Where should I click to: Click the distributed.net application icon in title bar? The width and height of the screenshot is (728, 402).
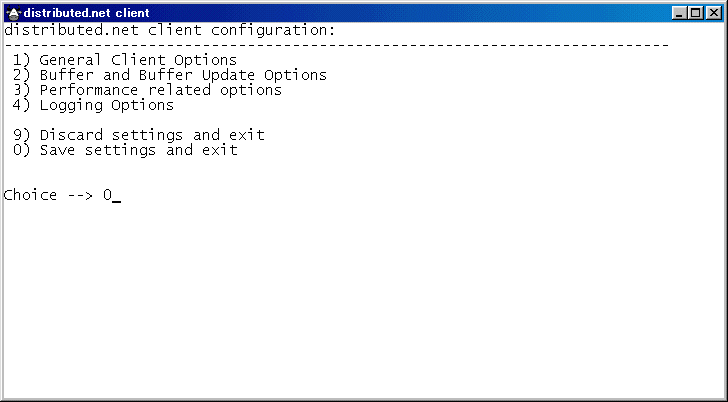tap(14, 13)
